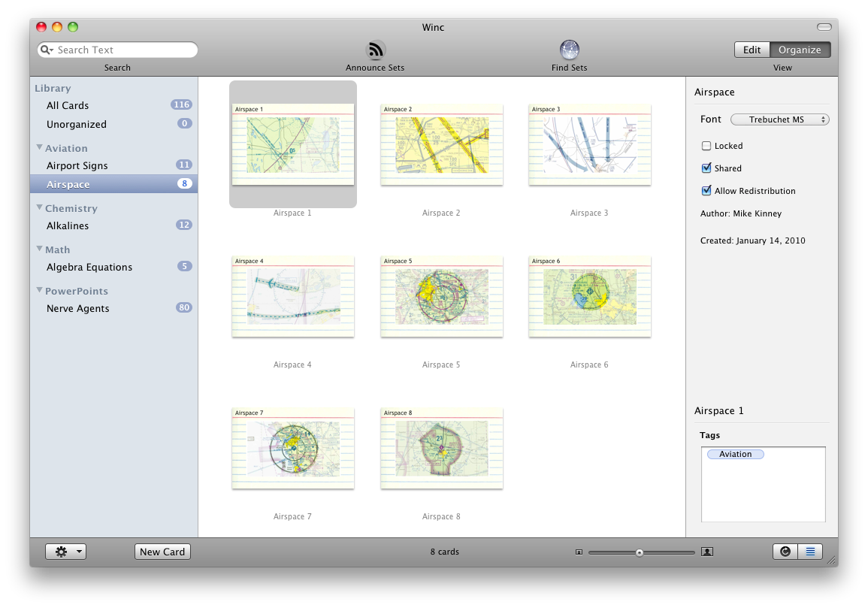Open the gear action menu

coord(65,552)
